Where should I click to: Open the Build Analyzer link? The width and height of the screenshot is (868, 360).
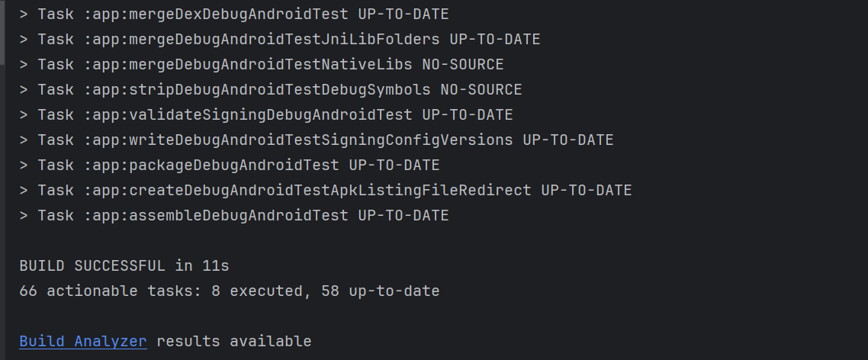pyautogui.click(x=83, y=342)
